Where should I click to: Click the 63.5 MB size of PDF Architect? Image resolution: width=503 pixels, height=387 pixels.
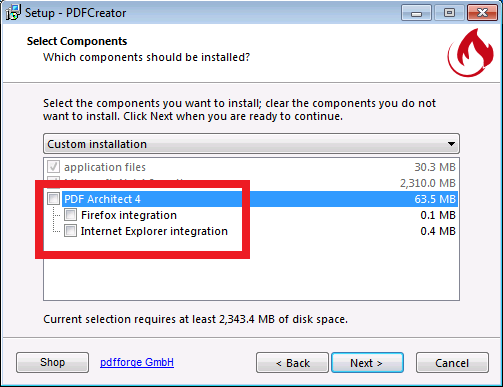(x=435, y=199)
